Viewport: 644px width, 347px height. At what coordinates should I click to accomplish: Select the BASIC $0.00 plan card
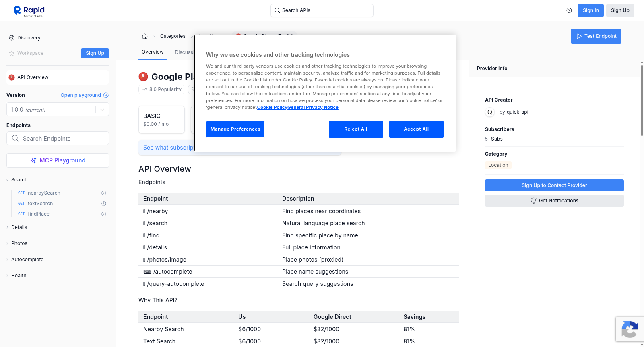161,120
